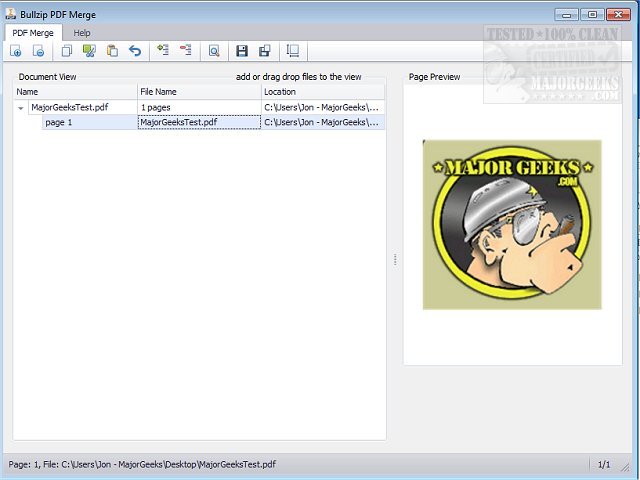
Task: Click the remove file icon
Action: 38,51
